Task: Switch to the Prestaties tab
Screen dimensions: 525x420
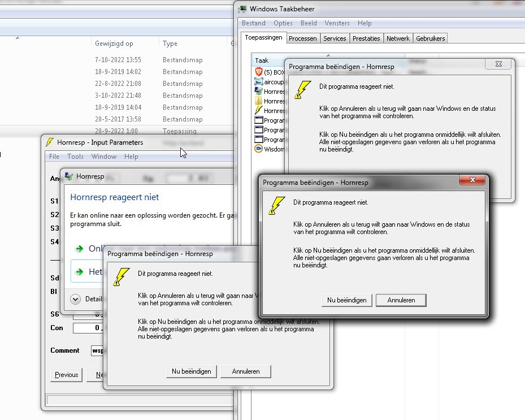Action: coord(366,38)
